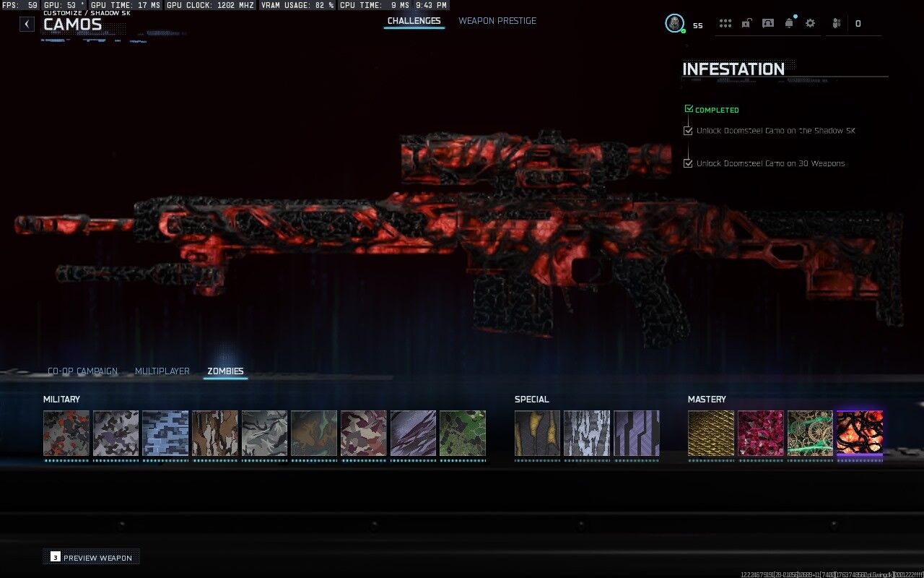Open the notifications bell icon
The width and height of the screenshot is (924, 578).
click(x=788, y=22)
